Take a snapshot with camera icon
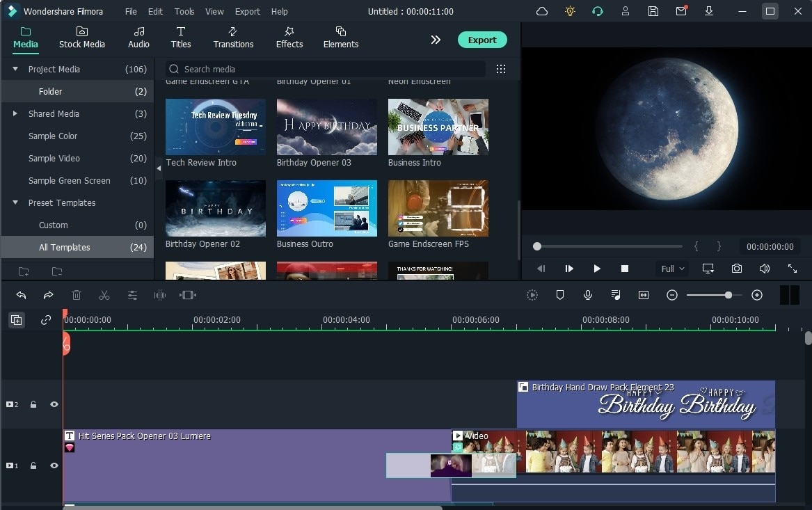The height and width of the screenshot is (510, 812). tap(736, 268)
